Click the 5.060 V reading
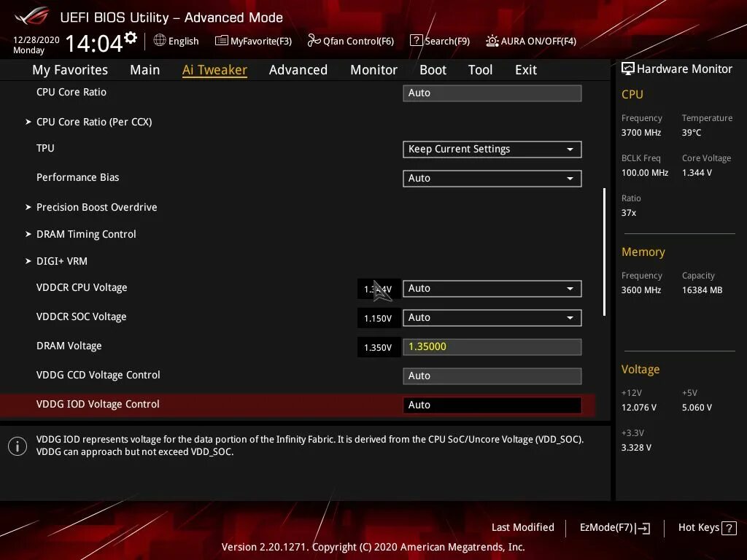The width and height of the screenshot is (747, 560). tap(697, 407)
